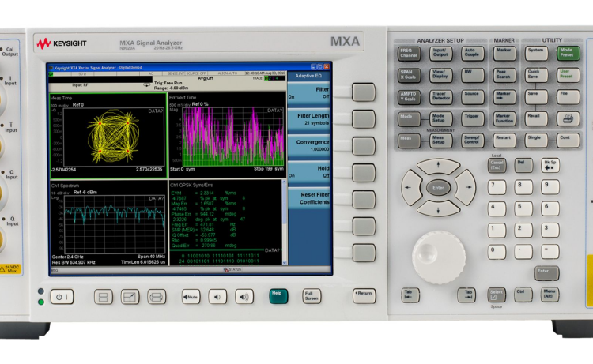Click the Meas Time constellation plot
Screen dimensions: 593x364
tap(107, 133)
